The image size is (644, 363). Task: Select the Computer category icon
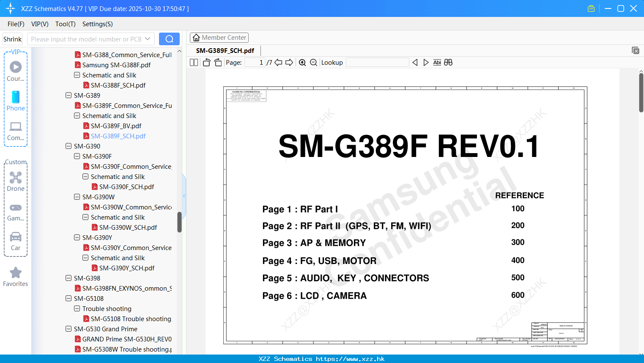point(16,126)
